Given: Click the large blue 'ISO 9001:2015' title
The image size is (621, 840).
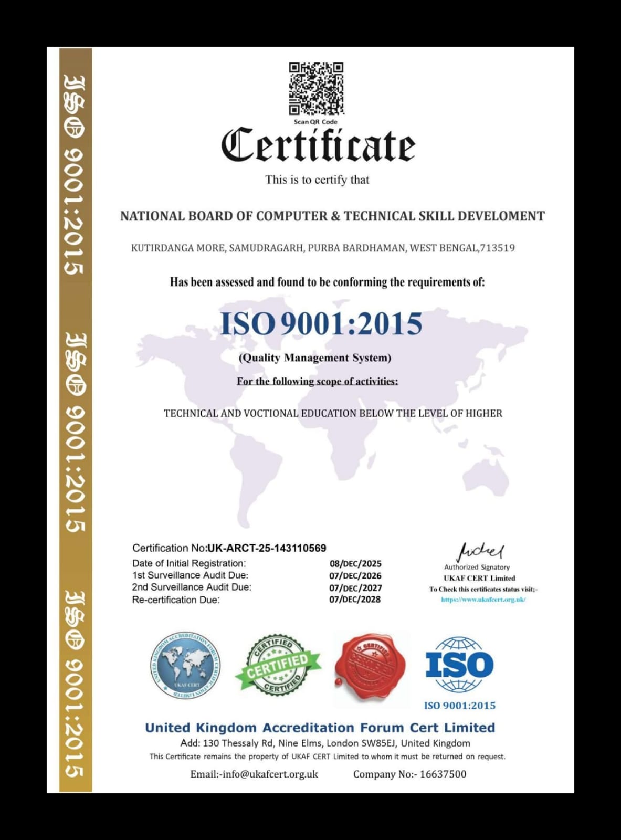Looking at the screenshot, I should click(x=321, y=323).
